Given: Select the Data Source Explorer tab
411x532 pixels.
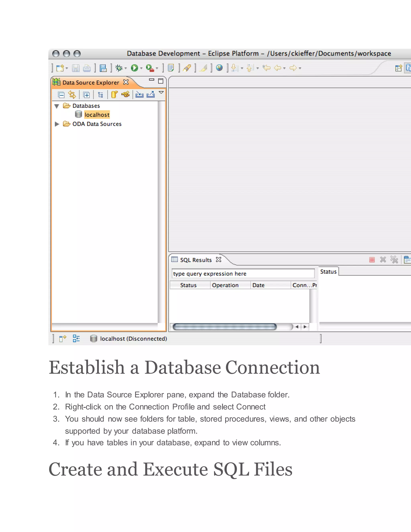Looking at the screenshot, I should pos(91,83).
